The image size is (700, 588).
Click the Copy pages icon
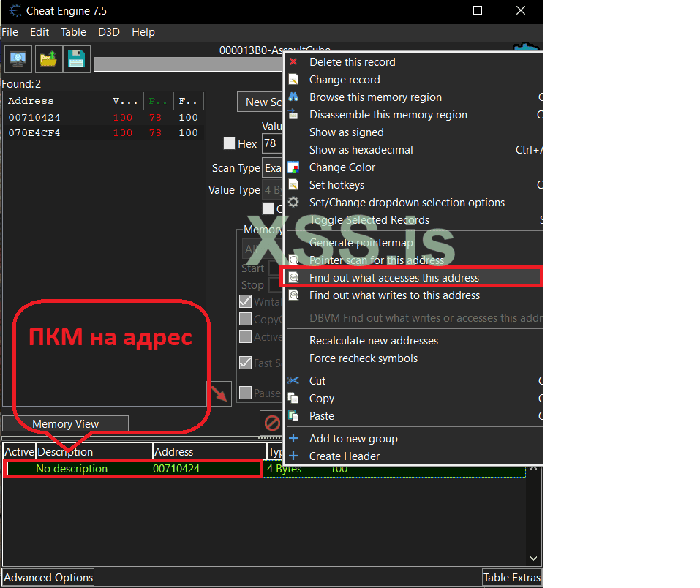click(x=293, y=398)
